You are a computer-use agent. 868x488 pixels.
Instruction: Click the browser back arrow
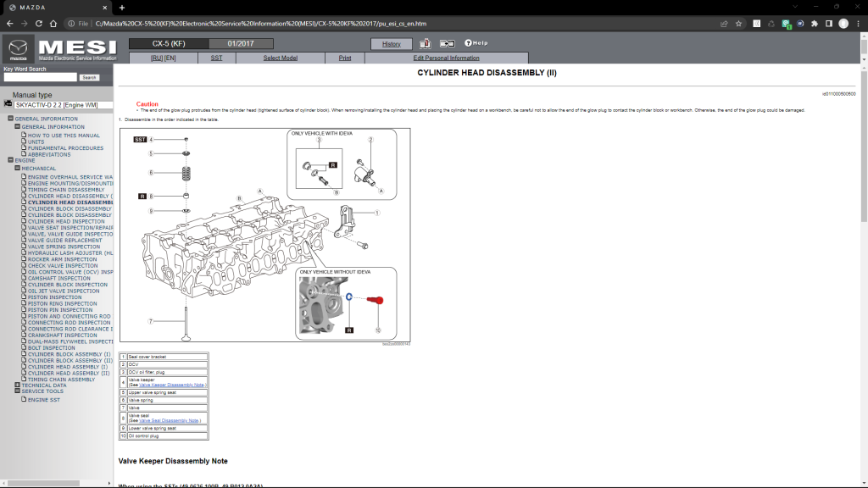(x=10, y=24)
